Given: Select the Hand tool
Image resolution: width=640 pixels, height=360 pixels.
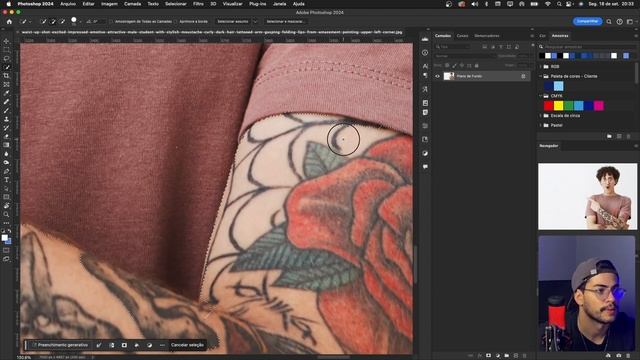Looking at the screenshot, I should 6,206.
